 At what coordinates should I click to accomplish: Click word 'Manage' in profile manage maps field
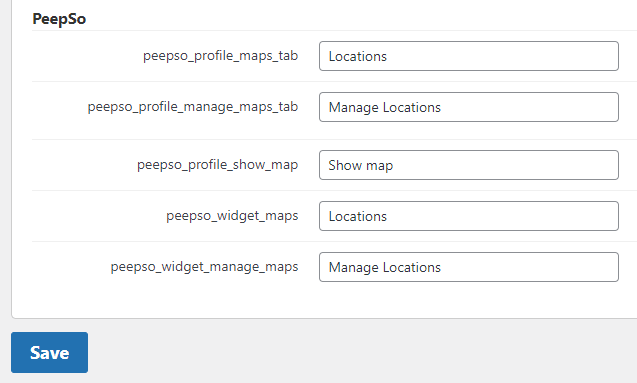353,108
